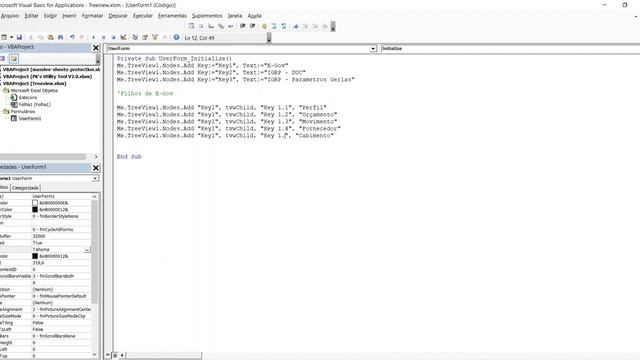Open the Depurar menu

tap(118, 16)
